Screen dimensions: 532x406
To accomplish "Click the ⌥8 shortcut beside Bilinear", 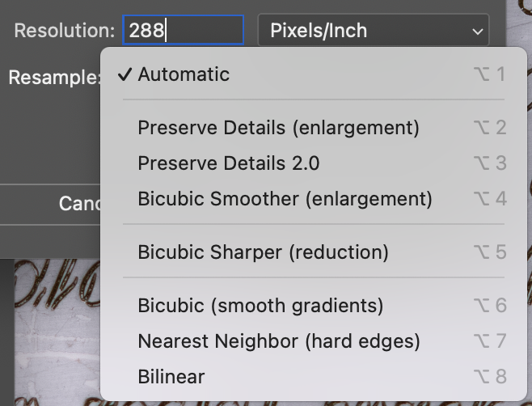I will [489, 377].
